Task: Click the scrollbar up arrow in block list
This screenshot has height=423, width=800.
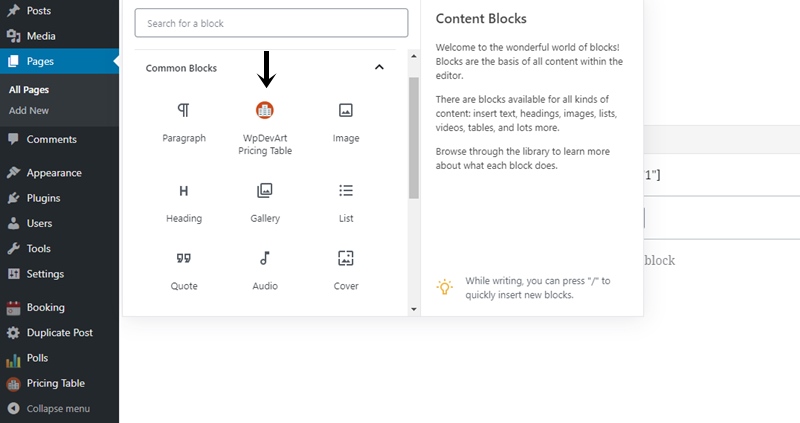Action: point(414,56)
